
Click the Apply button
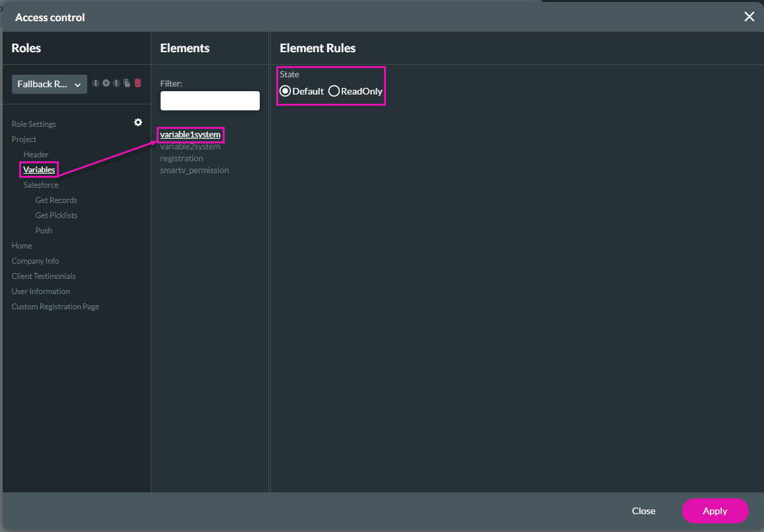pos(714,511)
